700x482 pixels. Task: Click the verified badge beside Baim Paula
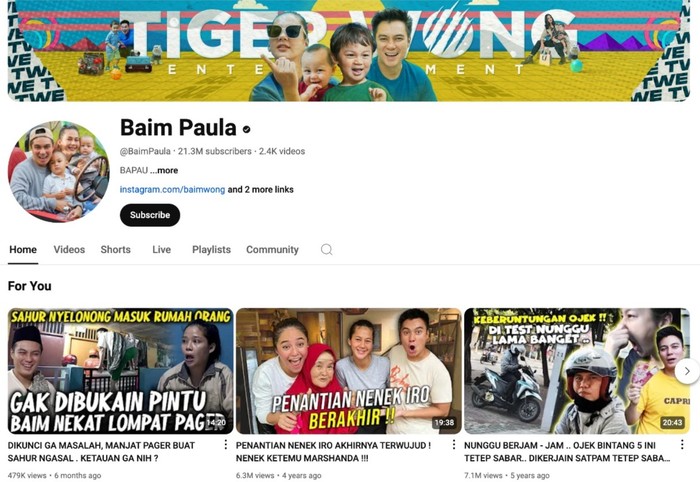pos(246,129)
